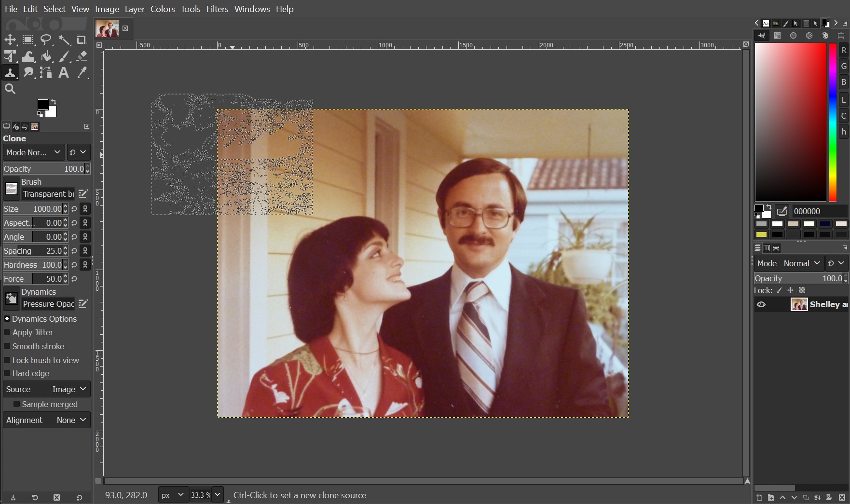
Task: Click the hex color input field
Action: (x=819, y=211)
